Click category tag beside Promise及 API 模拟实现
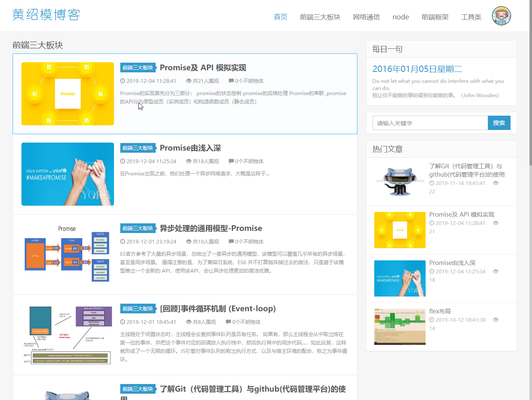Image resolution: width=532 pixels, height=400 pixels. tap(138, 68)
